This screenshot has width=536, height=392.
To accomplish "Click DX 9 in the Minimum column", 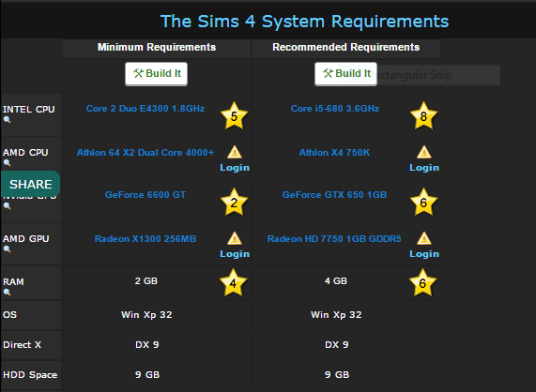I will pos(147,344).
